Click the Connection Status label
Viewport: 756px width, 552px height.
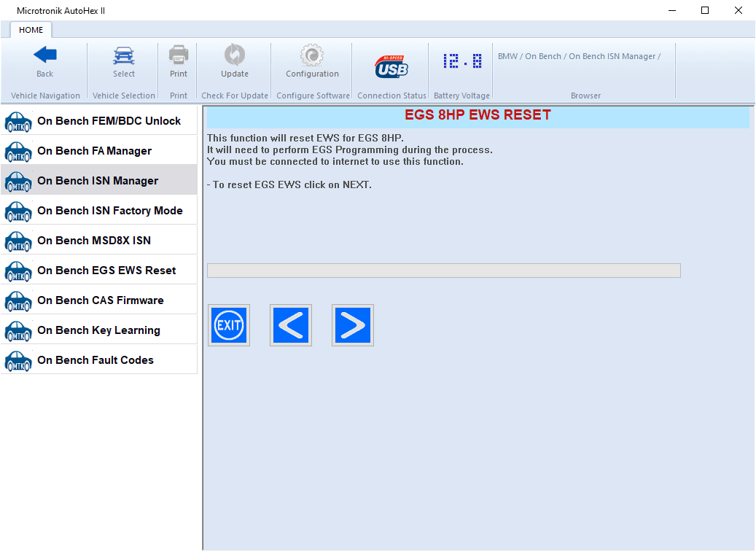(391, 96)
